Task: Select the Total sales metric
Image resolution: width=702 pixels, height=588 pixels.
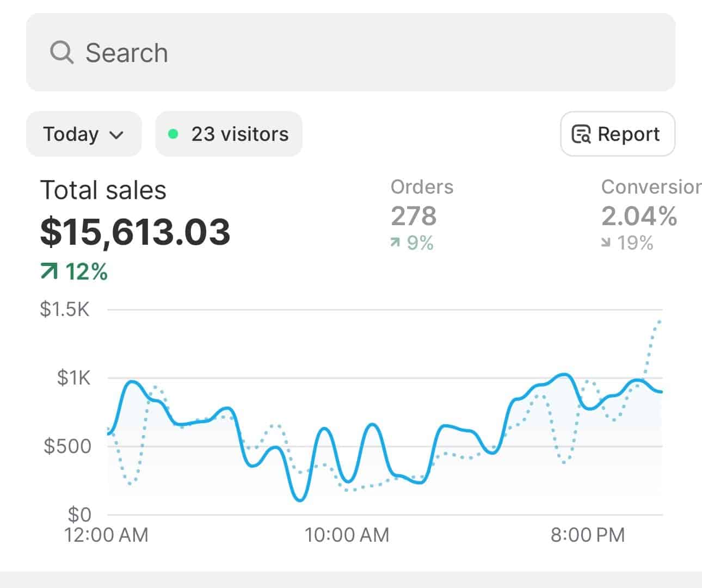Action: click(103, 190)
